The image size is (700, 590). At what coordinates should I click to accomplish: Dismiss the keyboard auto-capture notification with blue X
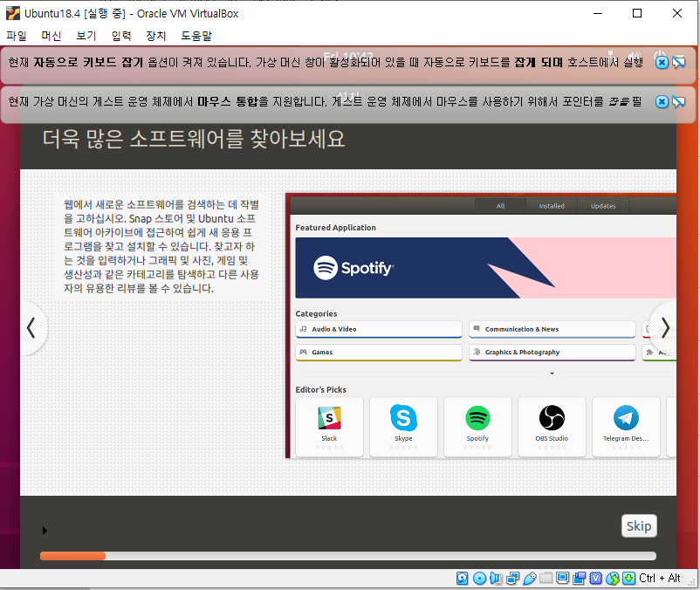coord(662,63)
